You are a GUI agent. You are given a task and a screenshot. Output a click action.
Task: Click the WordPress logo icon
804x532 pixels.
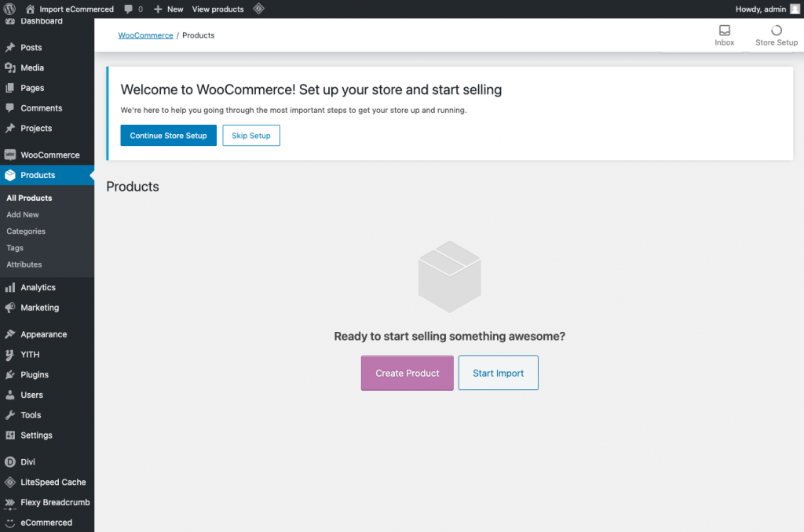click(10, 9)
